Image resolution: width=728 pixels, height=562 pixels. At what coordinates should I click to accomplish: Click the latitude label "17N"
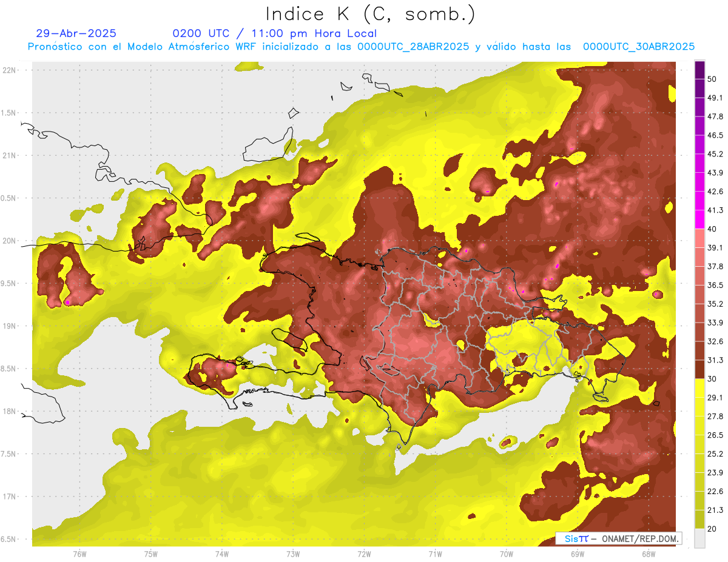[x=9, y=497]
